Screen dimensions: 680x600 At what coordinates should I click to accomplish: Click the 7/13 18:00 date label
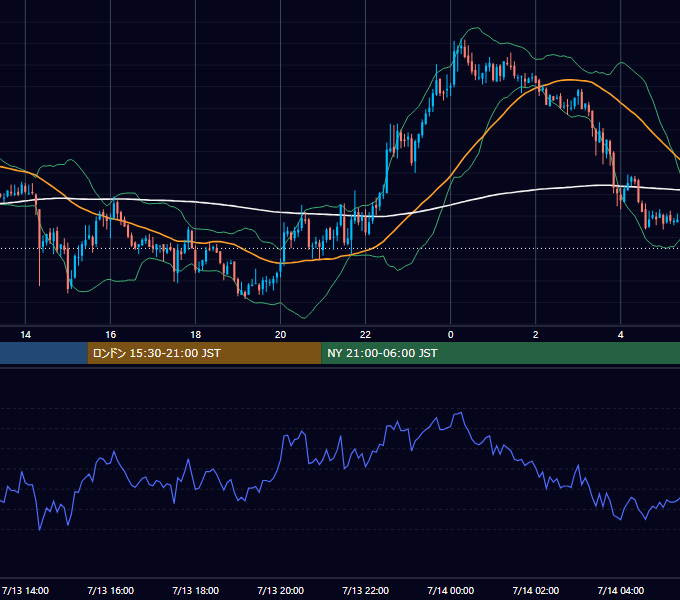[x=196, y=590]
